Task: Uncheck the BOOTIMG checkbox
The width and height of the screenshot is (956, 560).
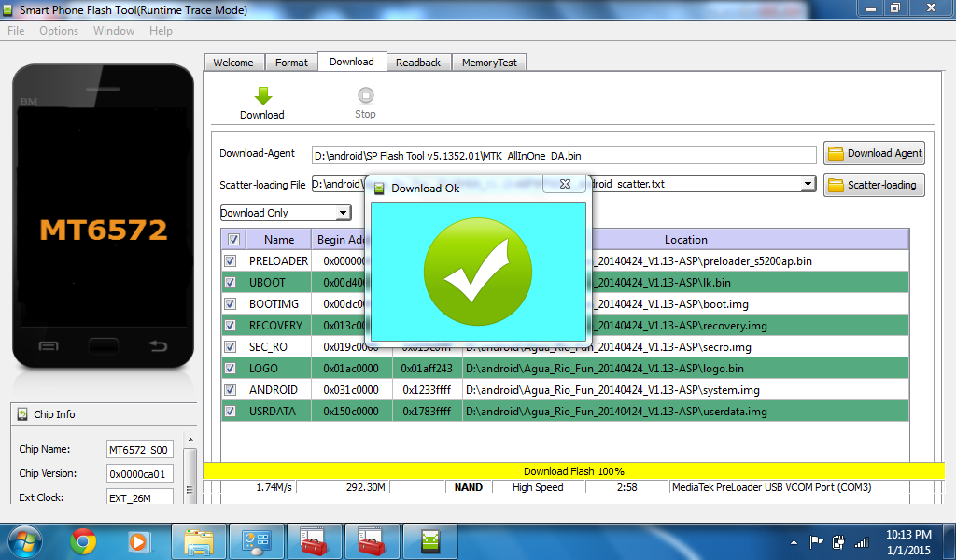Action: pos(230,303)
